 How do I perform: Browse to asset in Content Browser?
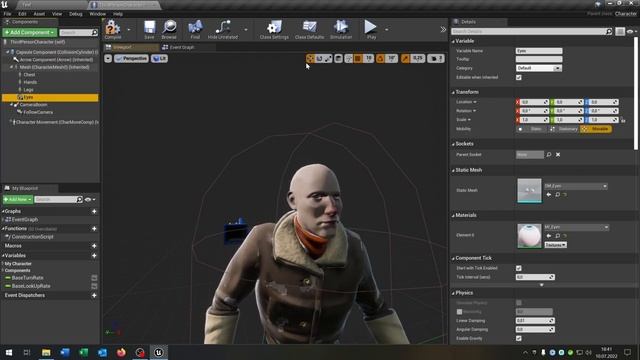tap(169, 30)
